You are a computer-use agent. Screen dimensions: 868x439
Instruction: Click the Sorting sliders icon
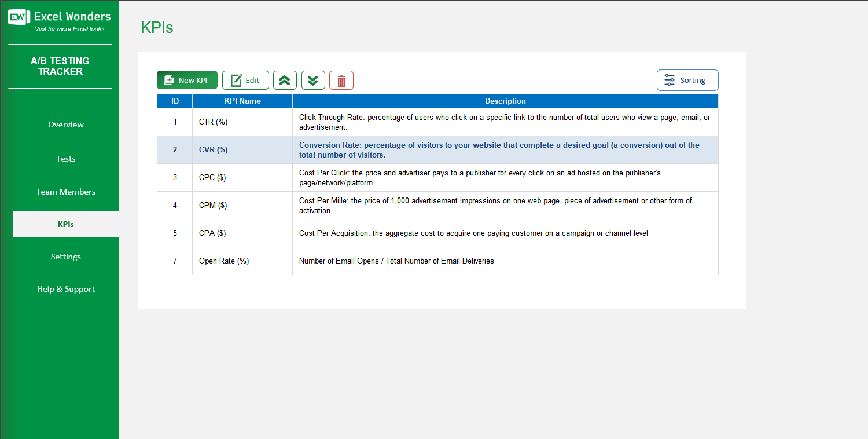pos(670,80)
